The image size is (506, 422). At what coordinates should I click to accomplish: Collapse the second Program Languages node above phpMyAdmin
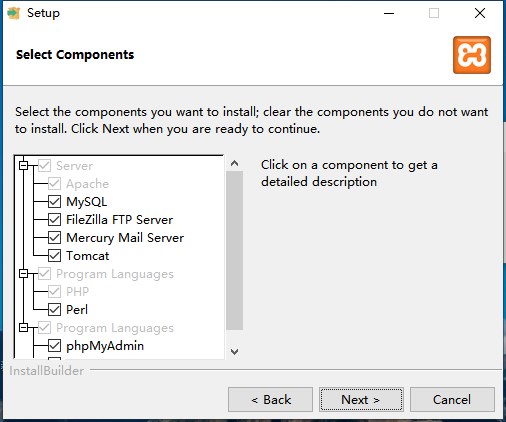click(x=23, y=328)
